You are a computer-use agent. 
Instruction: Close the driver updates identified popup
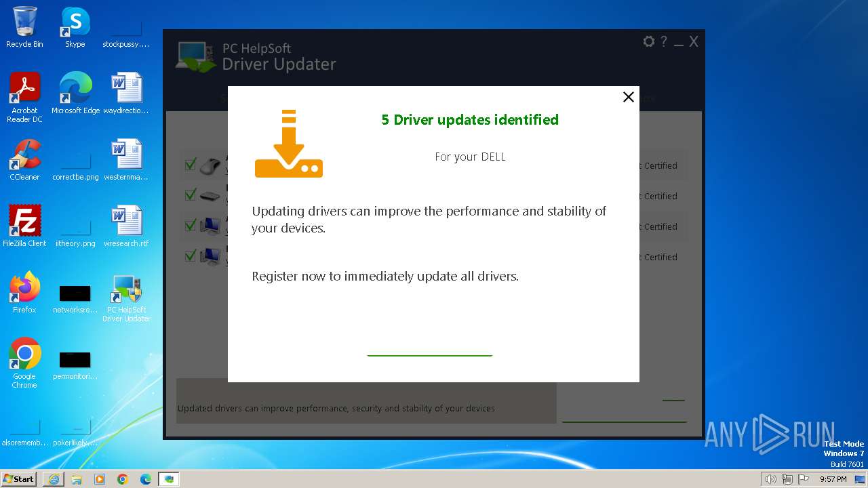point(629,97)
